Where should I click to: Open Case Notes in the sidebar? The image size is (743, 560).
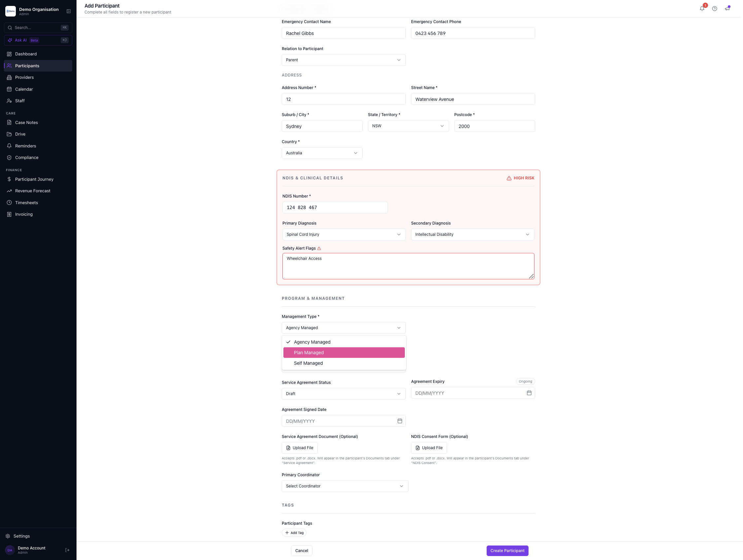[x=38, y=123]
